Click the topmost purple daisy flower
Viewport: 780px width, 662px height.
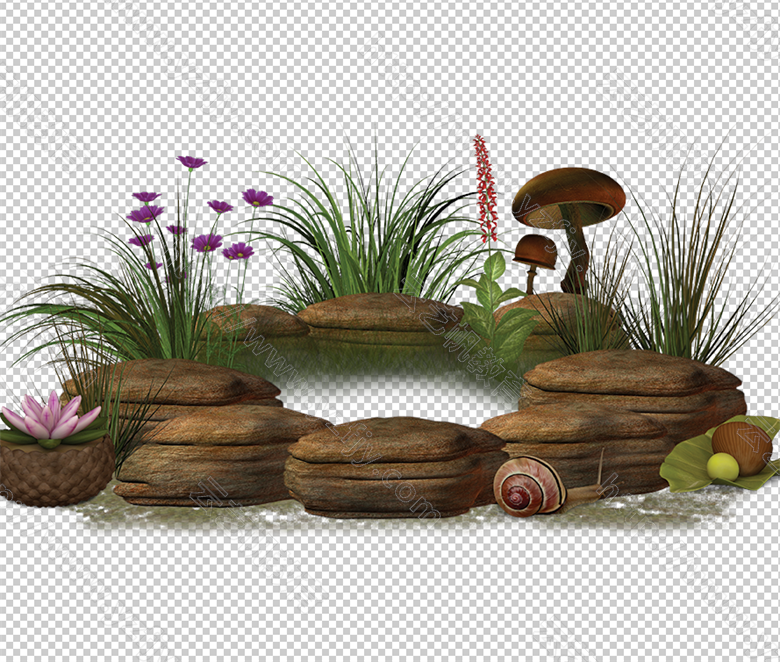point(192,162)
